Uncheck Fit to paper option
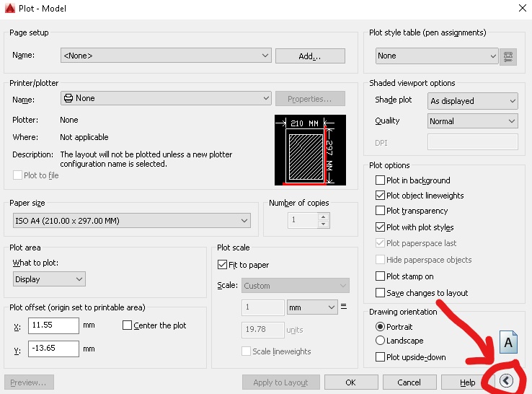This screenshot has height=394, width=532. tap(222, 265)
